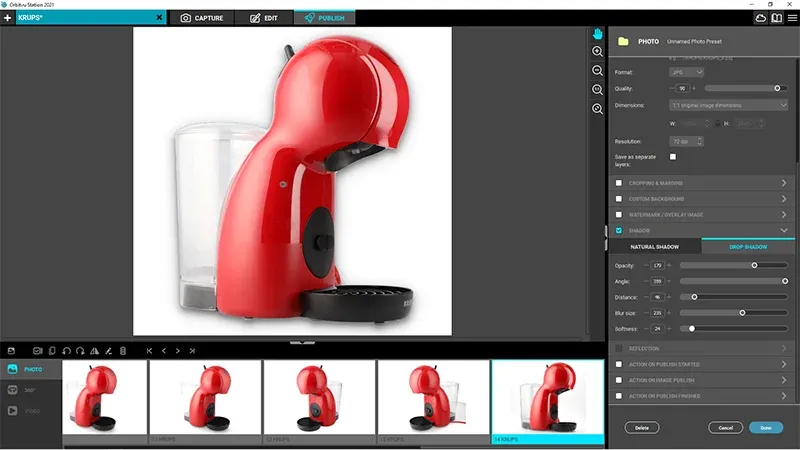The image size is (800, 450).
Task: Click the Opacity slider handle
Action: tap(754, 265)
